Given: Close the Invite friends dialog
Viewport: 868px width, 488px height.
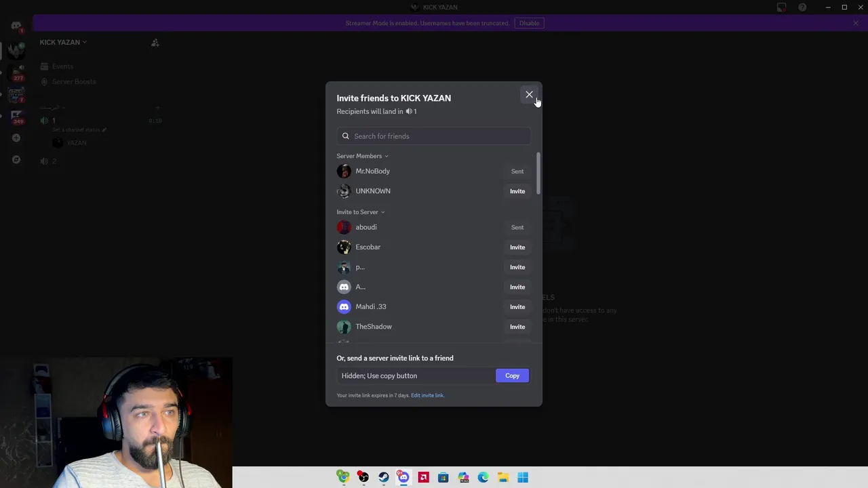Looking at the screenshot, I should click(529, 95).
